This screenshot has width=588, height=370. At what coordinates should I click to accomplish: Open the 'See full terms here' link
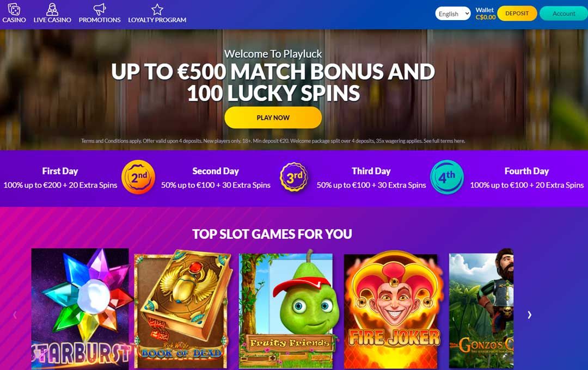[x=444, y=141]
